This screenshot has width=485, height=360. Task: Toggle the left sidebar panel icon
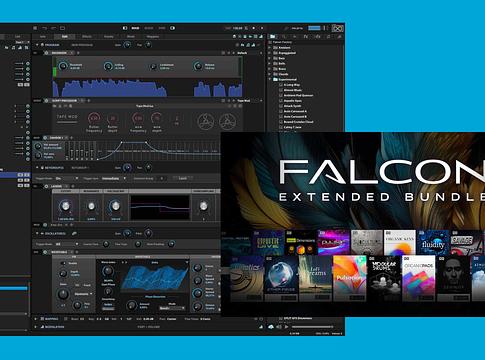125,28
